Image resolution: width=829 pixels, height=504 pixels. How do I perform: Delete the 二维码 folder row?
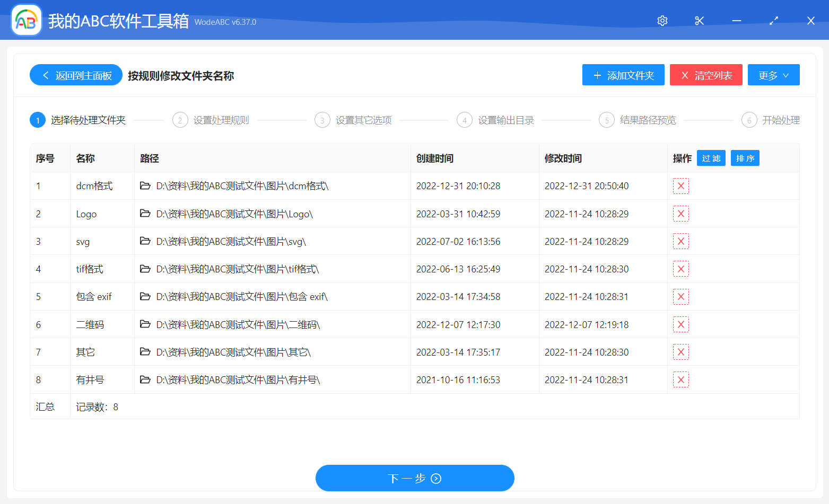tap(680, 325)
